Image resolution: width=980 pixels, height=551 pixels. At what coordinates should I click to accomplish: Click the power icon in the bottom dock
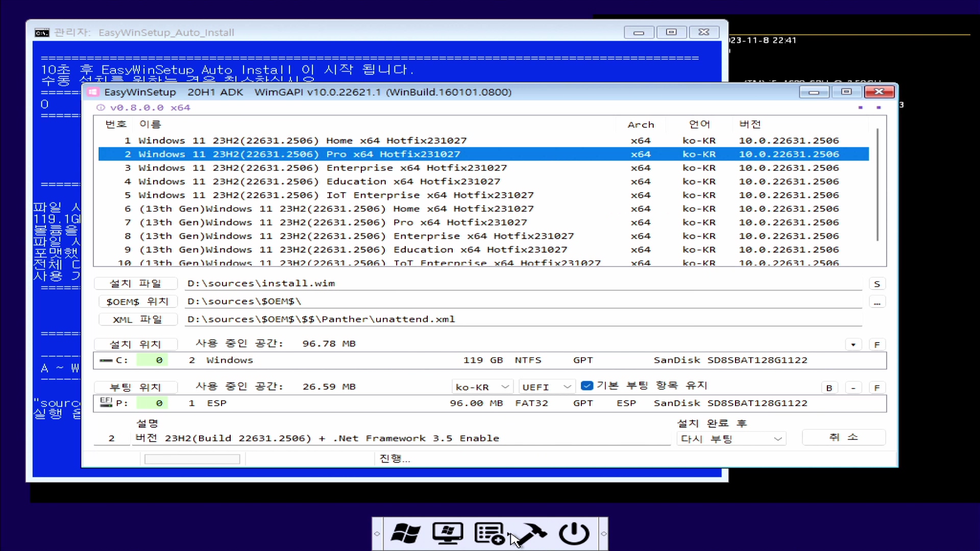574,534
